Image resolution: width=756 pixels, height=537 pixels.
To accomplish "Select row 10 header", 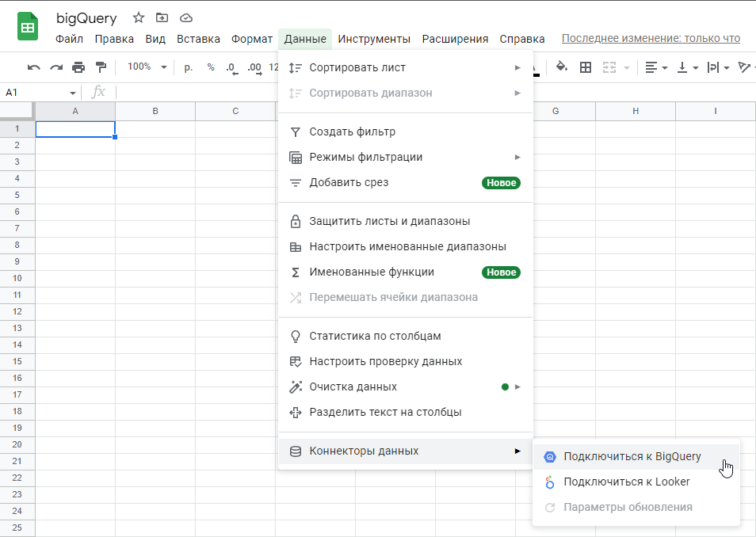I will [x=17, y=278].
